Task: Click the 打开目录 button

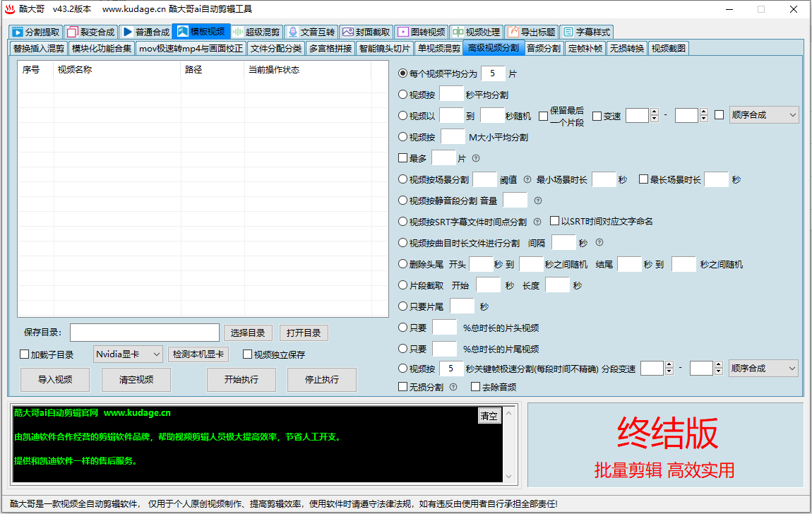Action: coord(304,333)
